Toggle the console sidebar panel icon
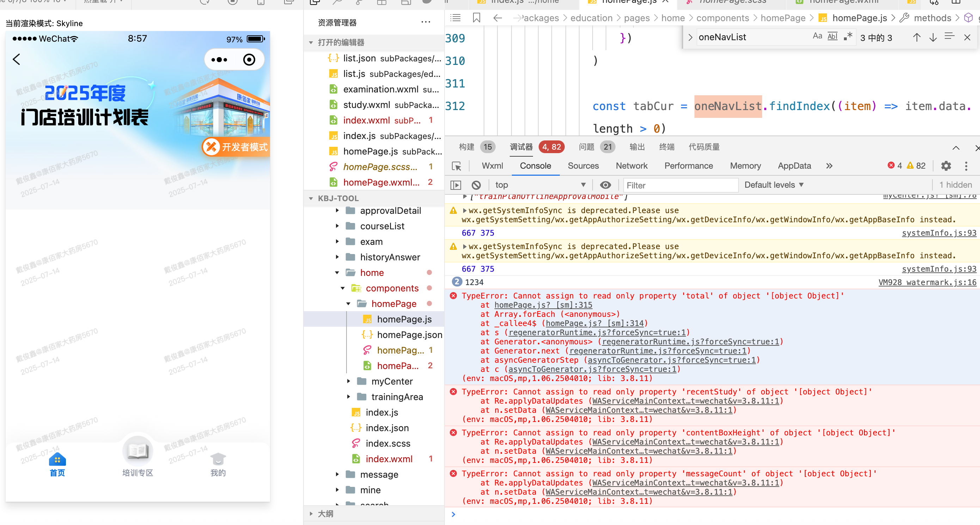Viewport: 980px width, 525px height. click(x=455, y=185)
